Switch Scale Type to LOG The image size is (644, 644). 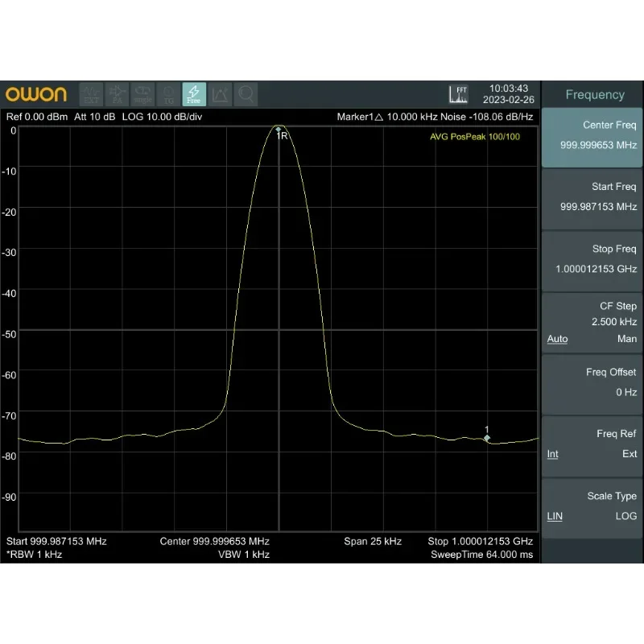coord(625,516)
